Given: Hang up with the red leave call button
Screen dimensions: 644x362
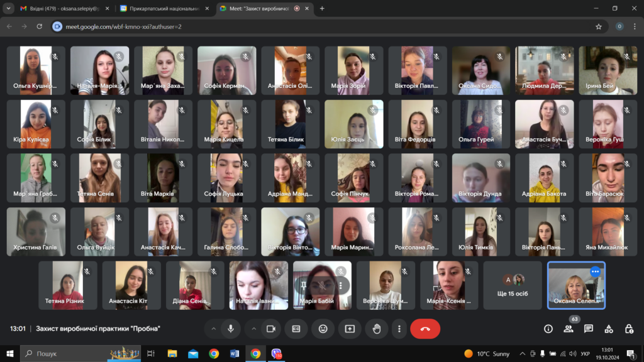Looking at the screenshot, I should coord(425,329).
